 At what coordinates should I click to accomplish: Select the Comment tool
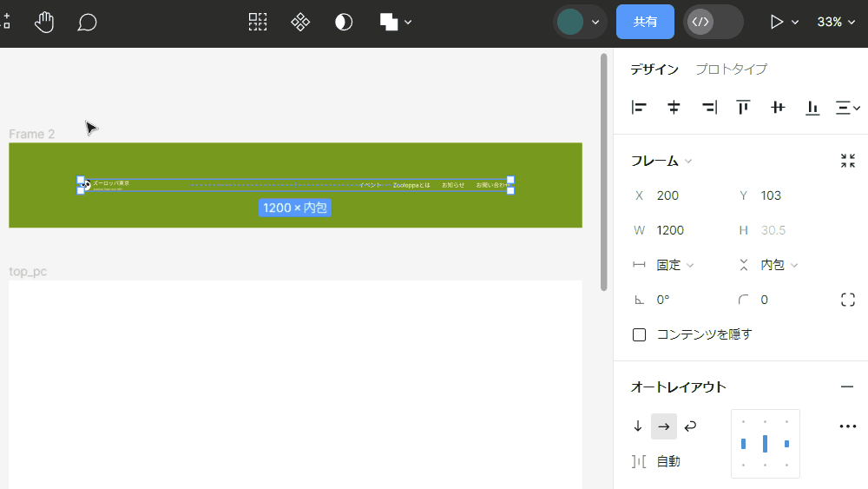(87, 23)
